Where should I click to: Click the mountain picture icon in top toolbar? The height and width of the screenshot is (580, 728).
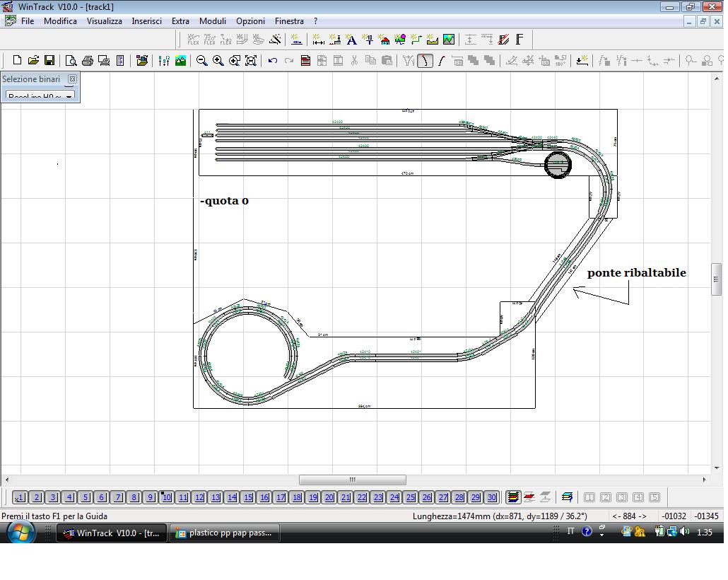(449, 40)
